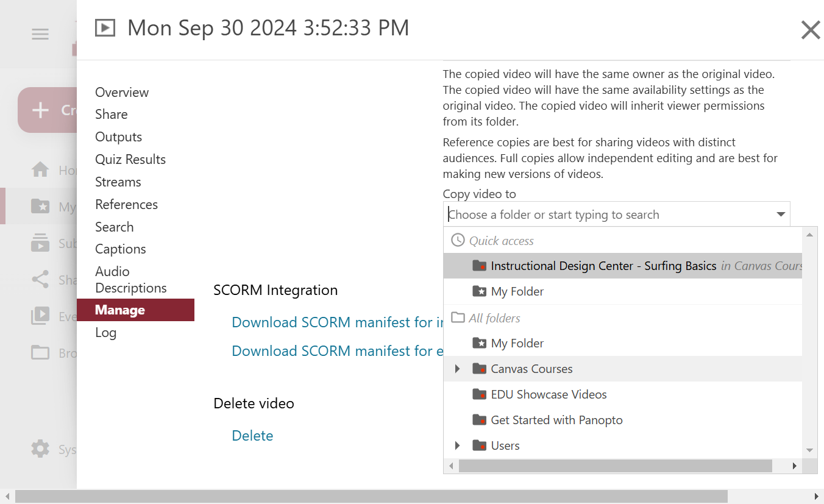
Task: Open the Copy video to dropdown arrow
Action: [x=780, y=215]
